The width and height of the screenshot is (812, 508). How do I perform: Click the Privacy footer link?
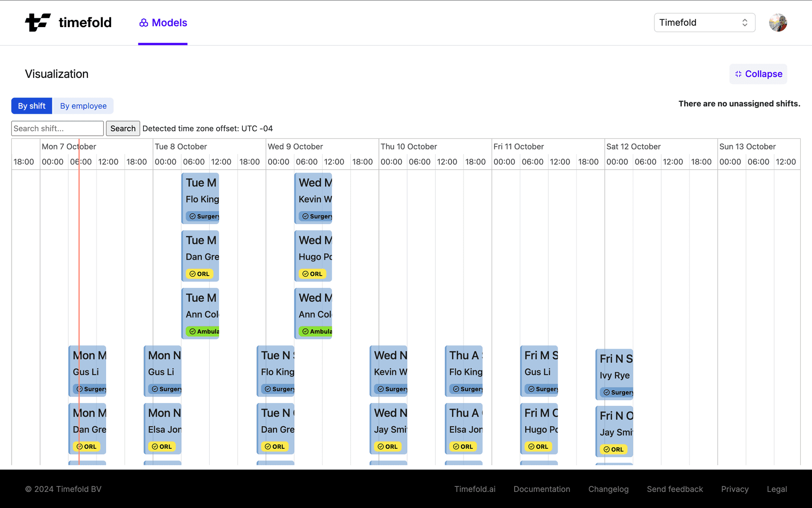click(x=735, y=489)
